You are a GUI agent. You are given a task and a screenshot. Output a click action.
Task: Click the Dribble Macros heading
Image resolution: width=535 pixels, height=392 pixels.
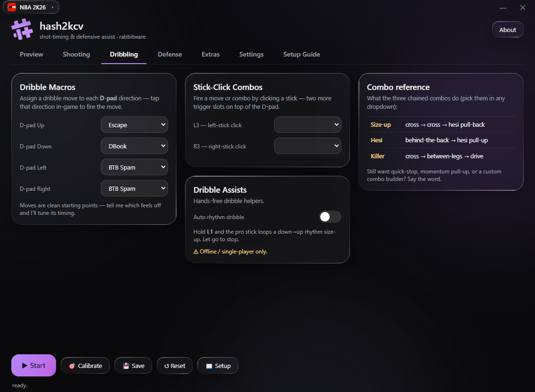tap(48, 87)
